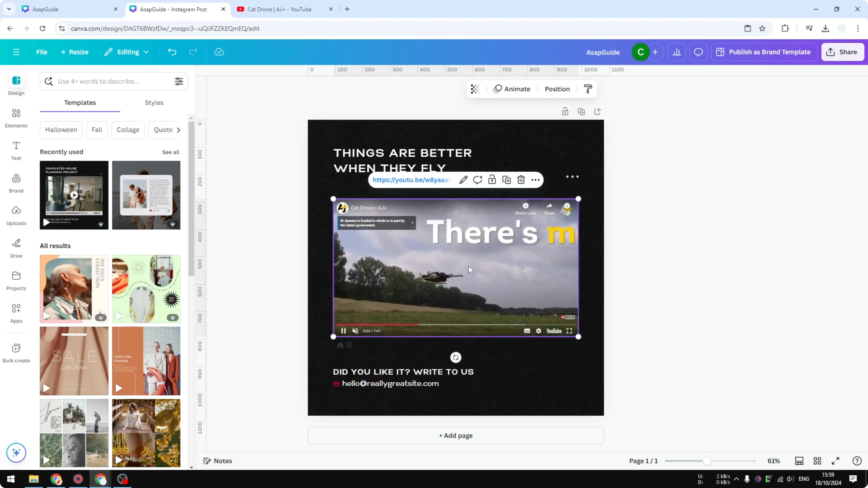Open the Uploads panel
The width and height of the screenshot is (868, 488).
coord(16,216)
